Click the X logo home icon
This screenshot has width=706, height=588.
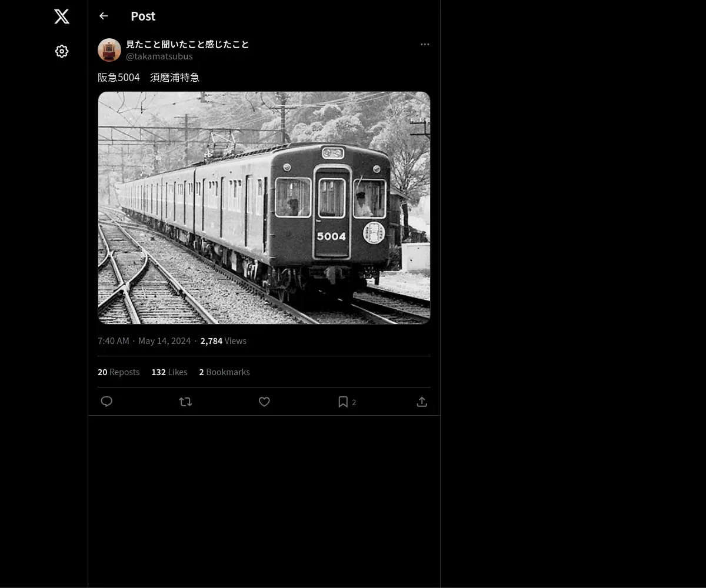(x=62, y=16)
